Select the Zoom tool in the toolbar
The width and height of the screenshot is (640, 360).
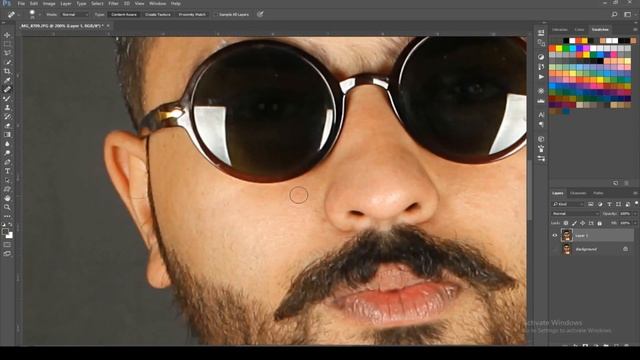[x=7, y=207]
